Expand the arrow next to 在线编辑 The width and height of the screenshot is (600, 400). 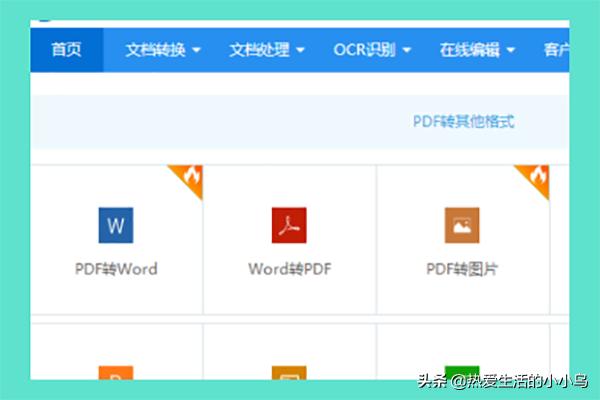[x=510, y=50]
